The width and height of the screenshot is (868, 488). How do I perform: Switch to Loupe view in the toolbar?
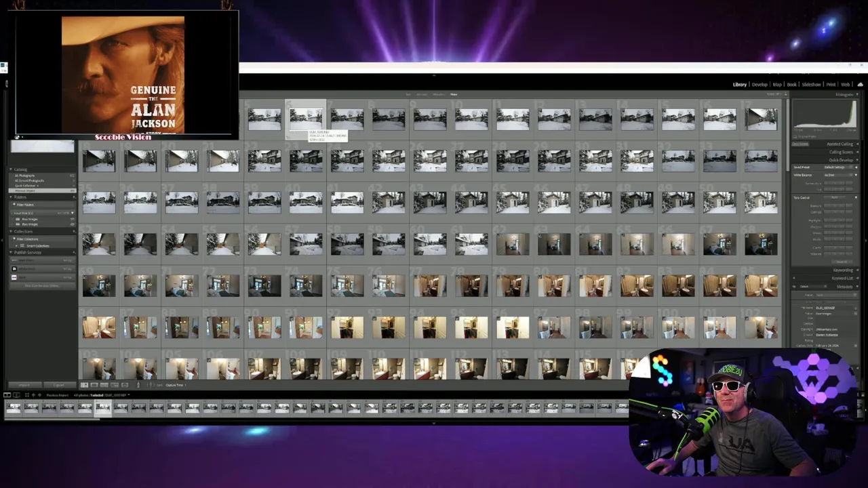(x=94, y=385)
